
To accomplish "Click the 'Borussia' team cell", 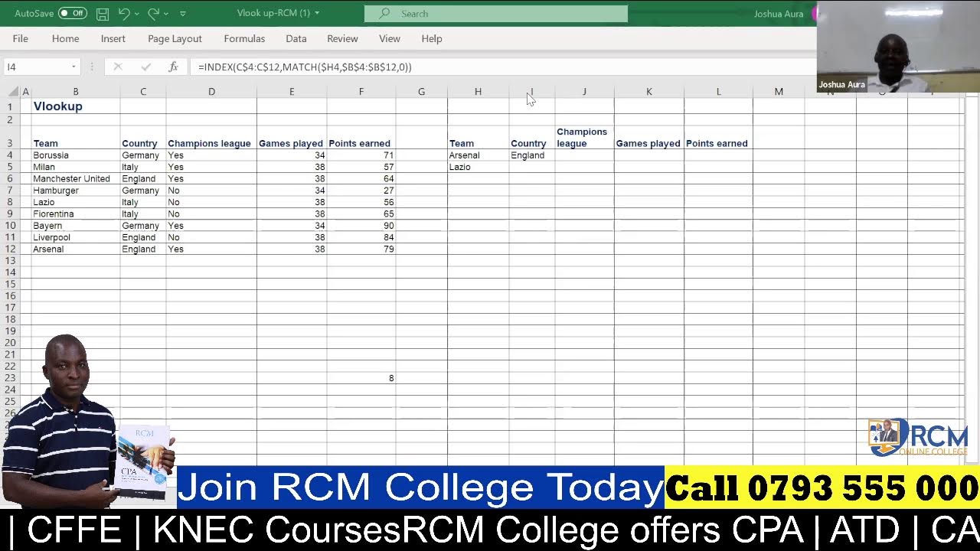I will [x=75, y=155].
